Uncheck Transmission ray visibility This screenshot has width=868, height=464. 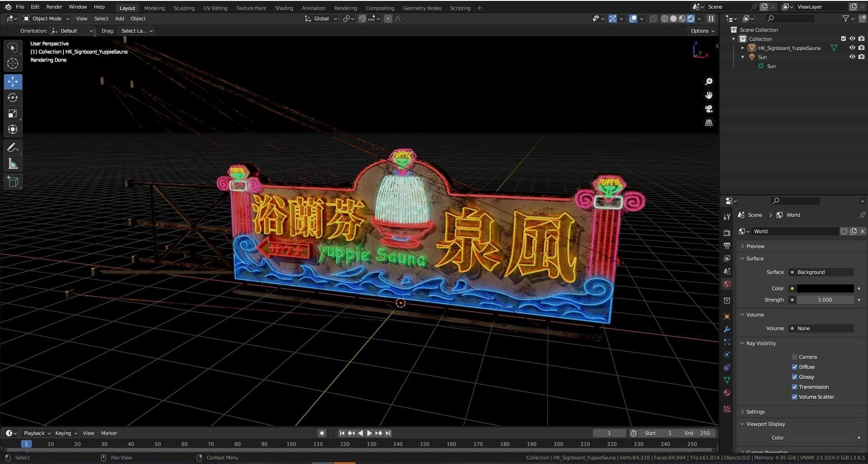click(795, 387)
